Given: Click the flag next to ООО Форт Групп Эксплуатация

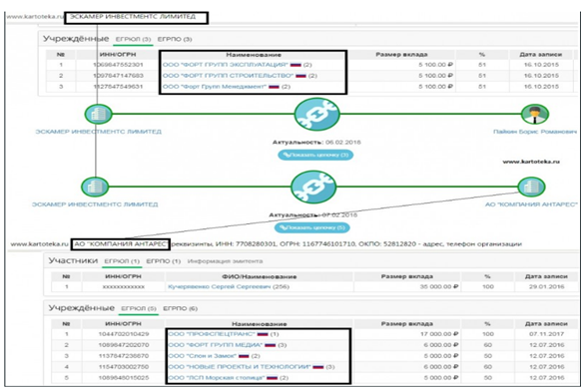Looking at the screenshot, I should [x=295, y=65].
